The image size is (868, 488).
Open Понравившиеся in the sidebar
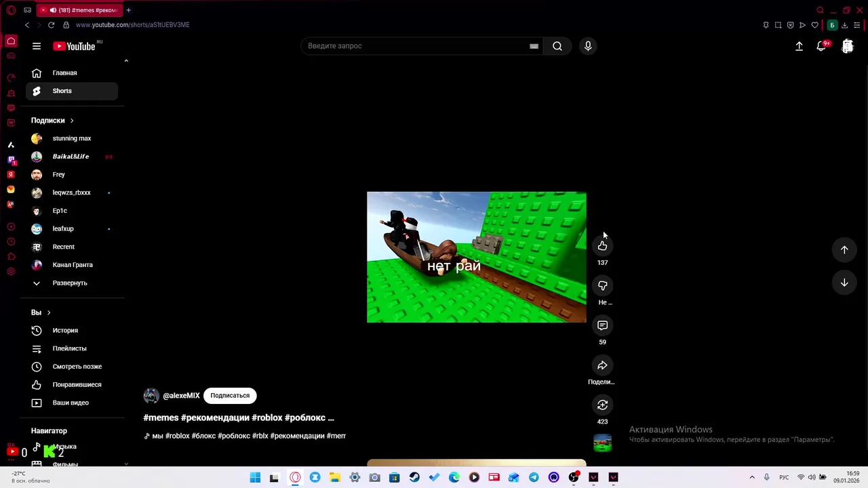pyautogui.click(x=72, y=384)
